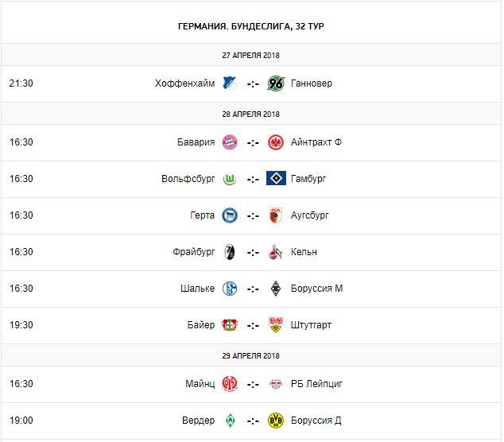Click the Bayern Munich club crest
The width and height of the screenshot is (504, 442).
point(230,142)
